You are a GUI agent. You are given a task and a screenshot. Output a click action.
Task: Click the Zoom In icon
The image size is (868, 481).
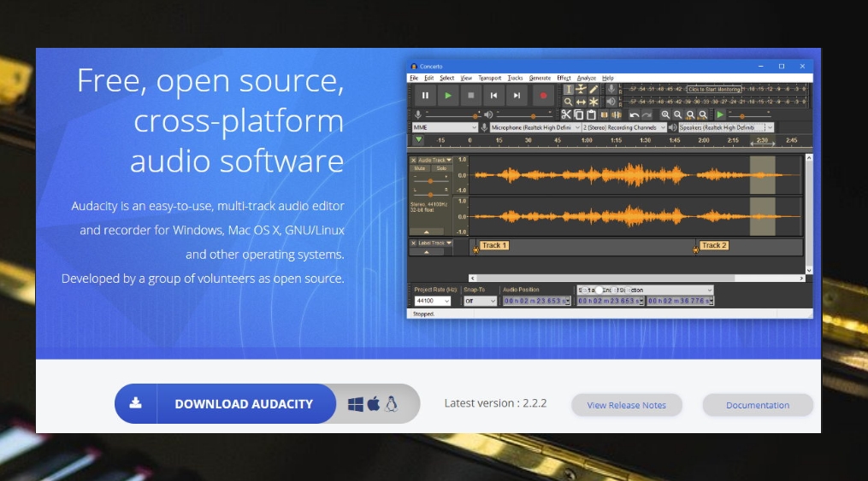click(665, 114)
